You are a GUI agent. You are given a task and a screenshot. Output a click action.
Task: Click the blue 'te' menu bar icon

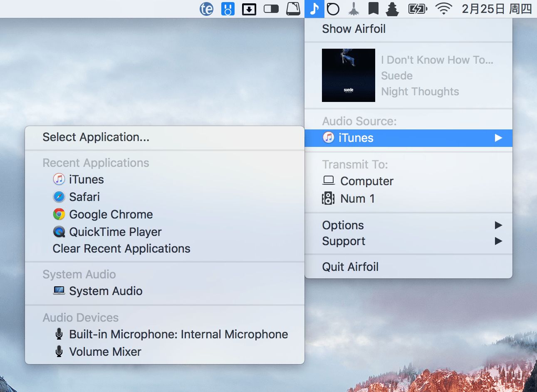206,9
